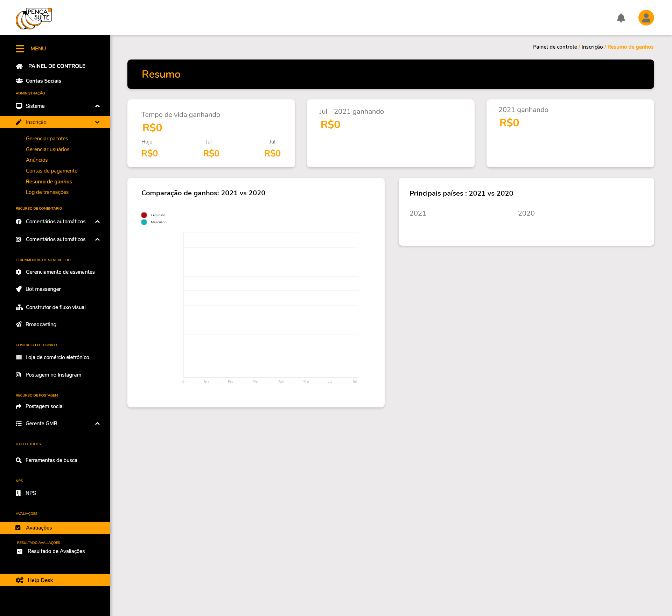Open the Contas de pagamento link
This screenshot has height=616, width=672.
[x=52, y=171]
